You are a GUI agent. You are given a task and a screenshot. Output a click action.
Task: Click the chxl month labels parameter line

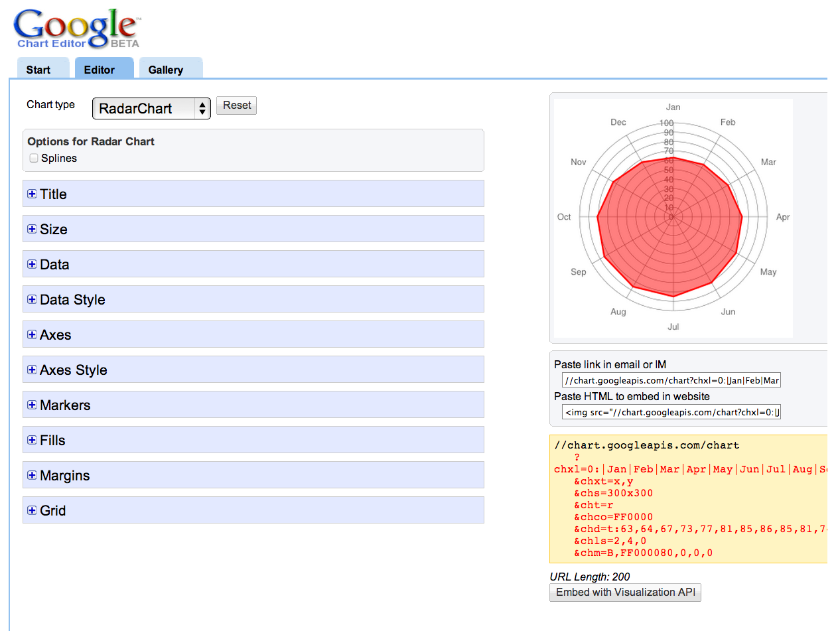tap(691, 469)
